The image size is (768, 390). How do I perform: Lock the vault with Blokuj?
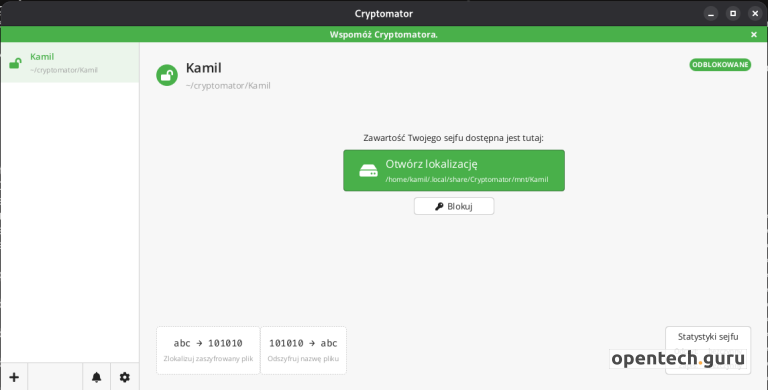[454, 206]
